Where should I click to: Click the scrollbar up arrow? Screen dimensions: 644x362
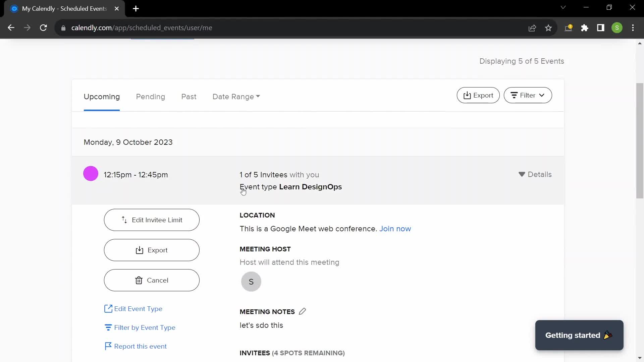pyautogui.click(x=640, y=43)
